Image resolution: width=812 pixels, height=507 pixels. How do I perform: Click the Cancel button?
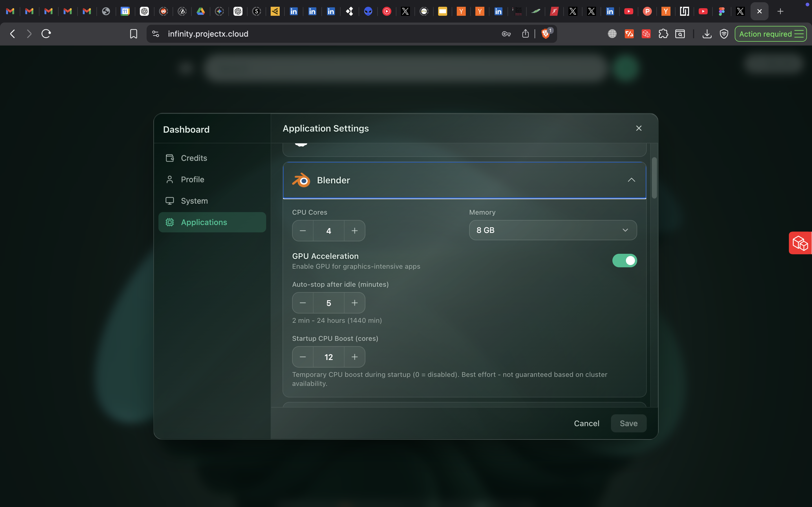coord(586,423)
